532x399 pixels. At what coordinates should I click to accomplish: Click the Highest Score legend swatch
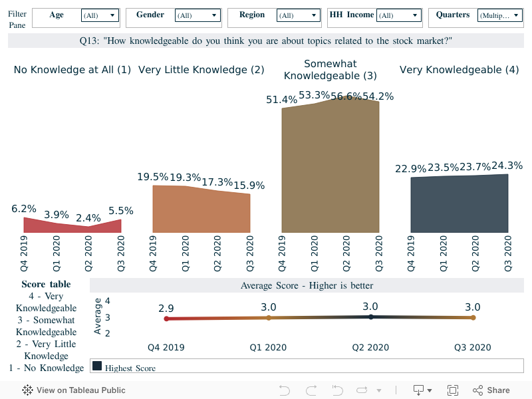(97, 366)
